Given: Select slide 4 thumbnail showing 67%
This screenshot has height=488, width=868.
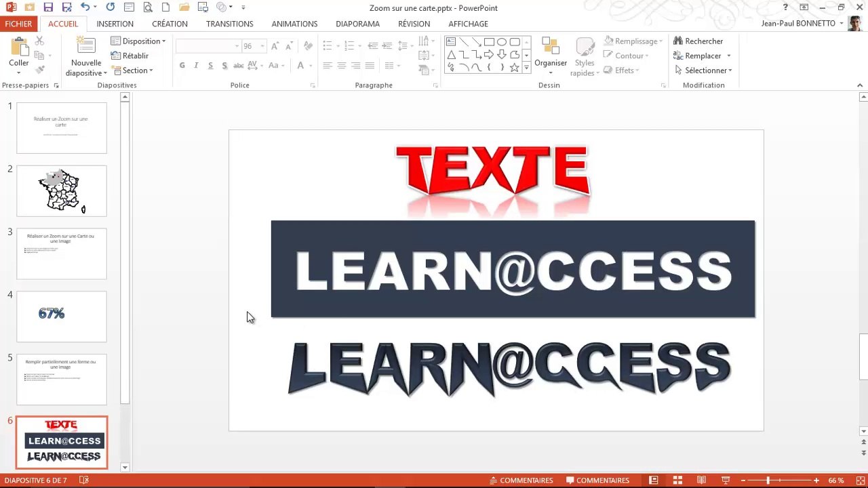Looking at the screenshot, I should coord(62,317).
